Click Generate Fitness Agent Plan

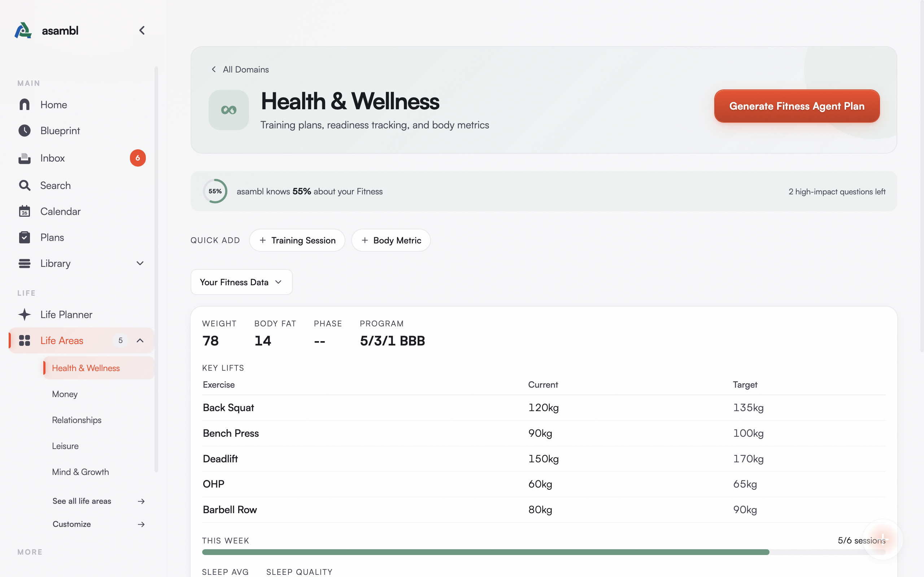[797, 106]
